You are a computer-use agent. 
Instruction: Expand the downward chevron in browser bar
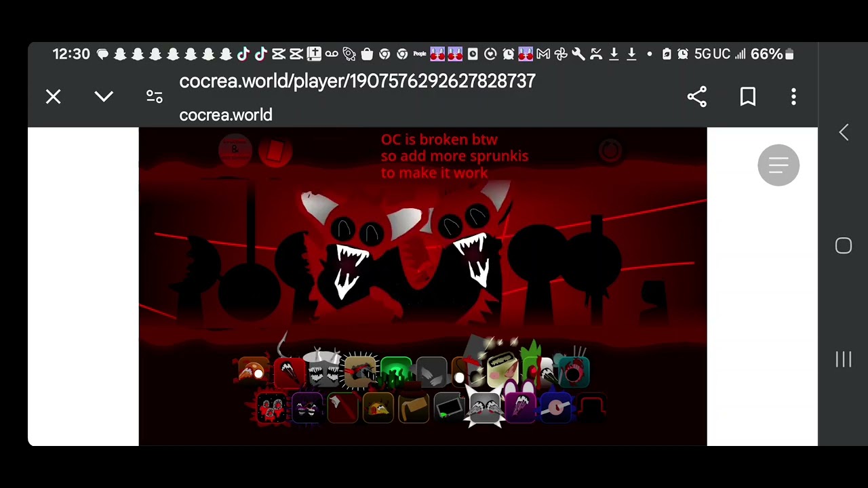[104, 97]
